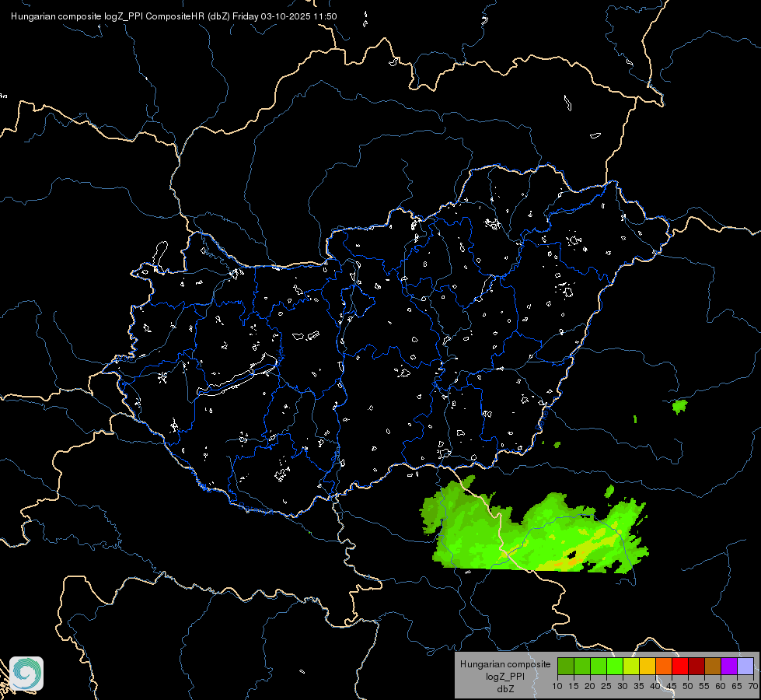Click the '70' value on the legend scale
Viewport: 761px width, 700px height.
coord(753,686)
